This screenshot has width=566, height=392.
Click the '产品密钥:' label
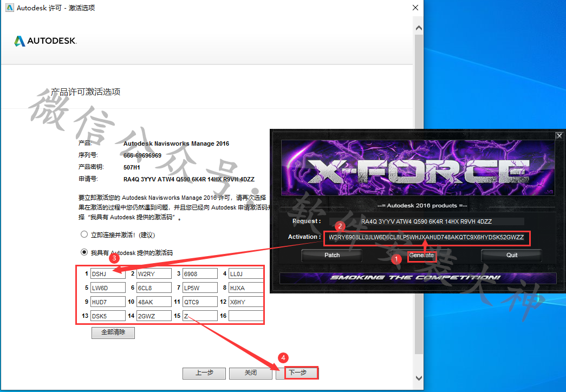coord(91,167)
